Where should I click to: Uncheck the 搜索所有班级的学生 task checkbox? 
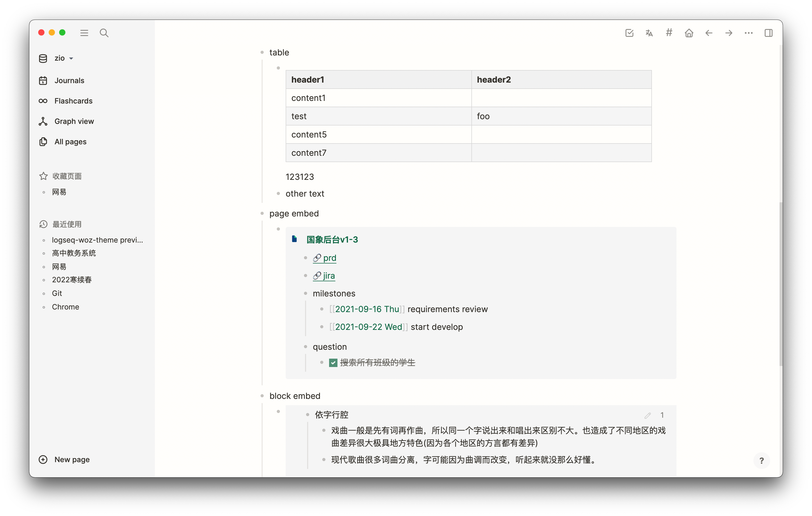tap(333, 363)
